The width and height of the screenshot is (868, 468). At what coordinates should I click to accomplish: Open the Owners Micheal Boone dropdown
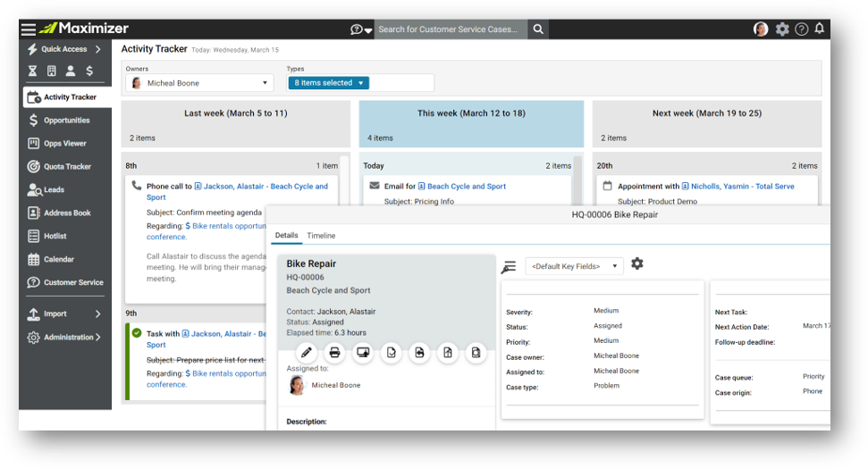[x=200, y=83]
